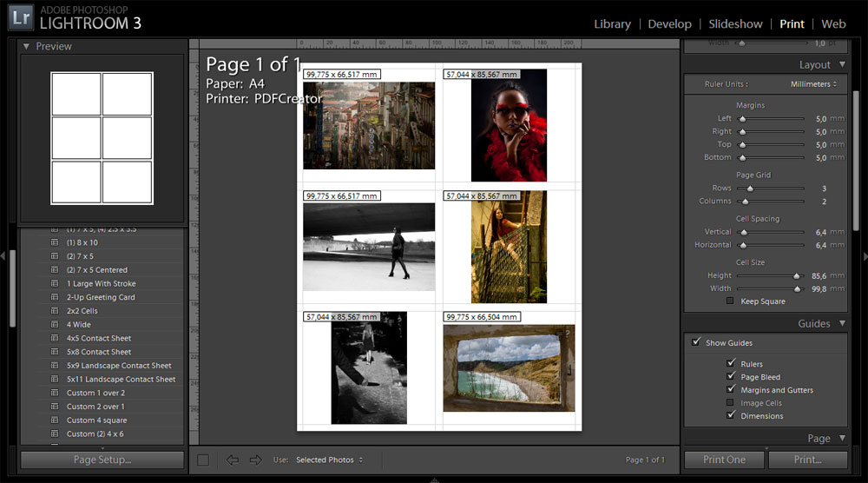
Task: Click template icon beside (2) 7 x 5
Action: (x=55, y=256)
